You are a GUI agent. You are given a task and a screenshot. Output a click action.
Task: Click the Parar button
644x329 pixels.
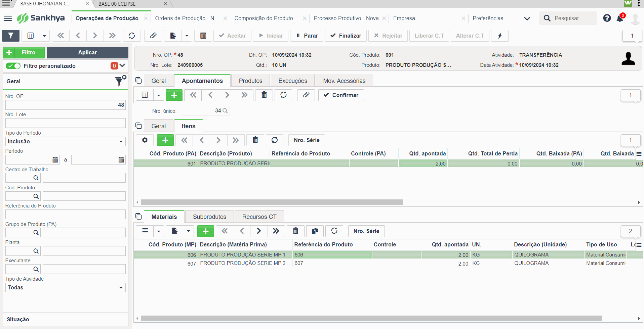[x=307, y=36]
